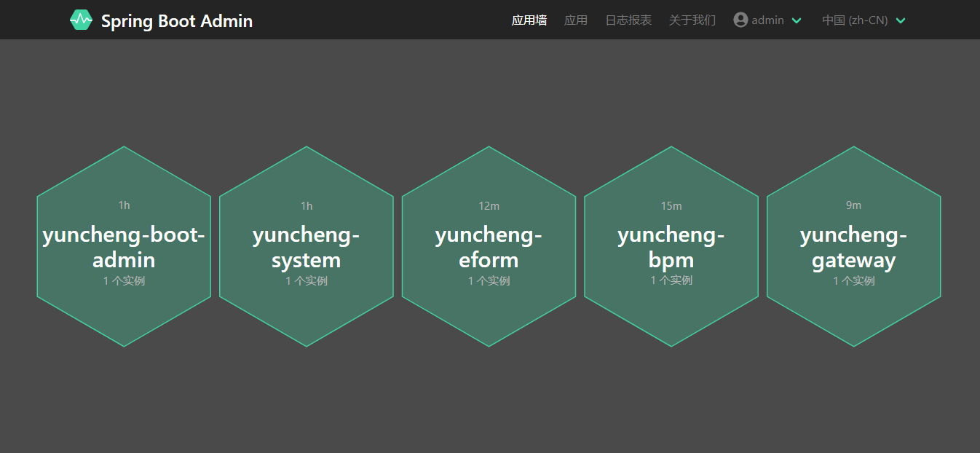Open the 关于我们 page
The width and height of the screenshot is (980, 453).
point(692,20)
